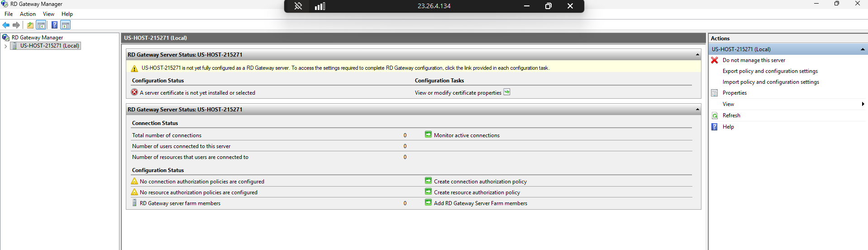Click green arrow beside Add RD Gateway Server Farm members
The height and width of the screenshot is (250, 868).
pyautogui.click(x=428, y=202)
